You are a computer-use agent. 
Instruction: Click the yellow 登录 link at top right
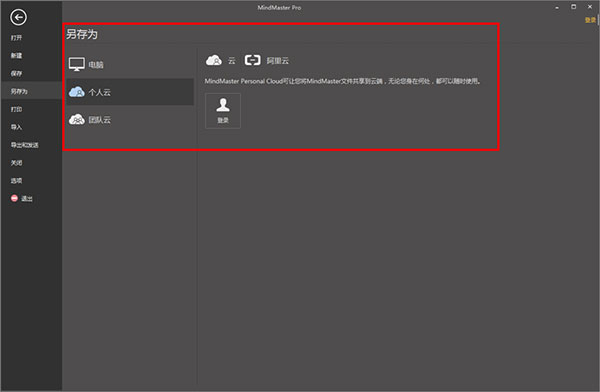(x=590, y=20)
